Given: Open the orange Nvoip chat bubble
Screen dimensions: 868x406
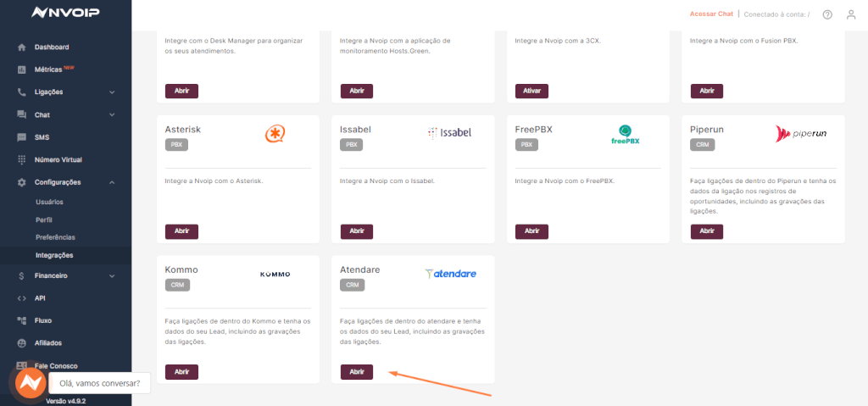Looking at the screenshot, I should (31, 383).
